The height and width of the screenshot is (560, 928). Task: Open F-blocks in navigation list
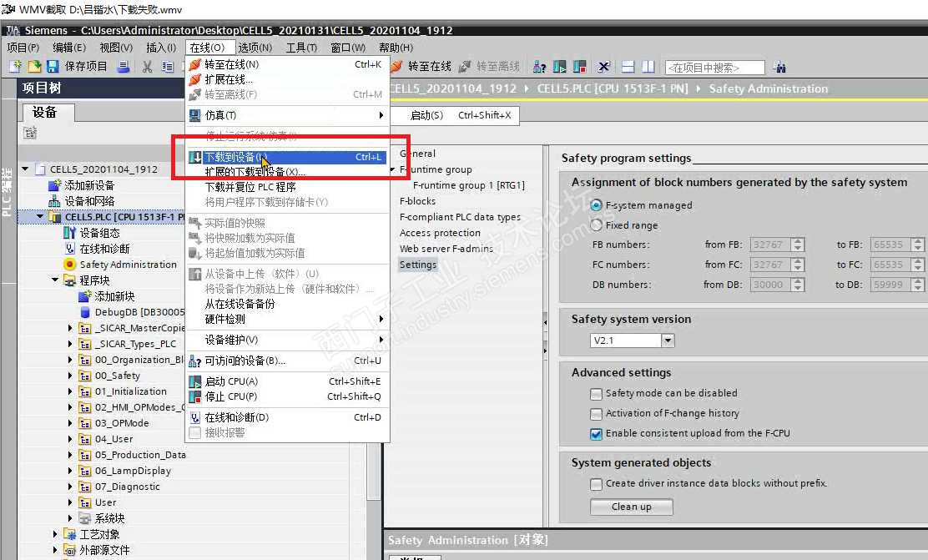[418, 201]
